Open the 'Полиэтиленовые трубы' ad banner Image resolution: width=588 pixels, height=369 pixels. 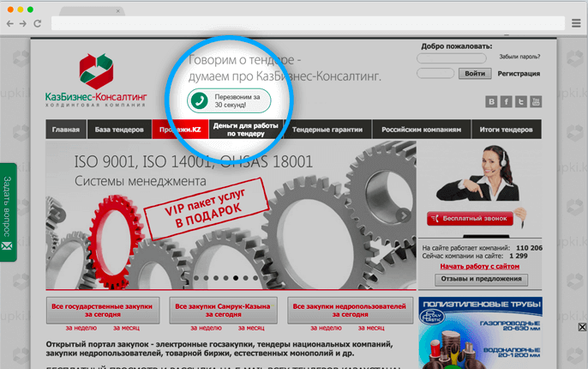[x=480, y=333]
